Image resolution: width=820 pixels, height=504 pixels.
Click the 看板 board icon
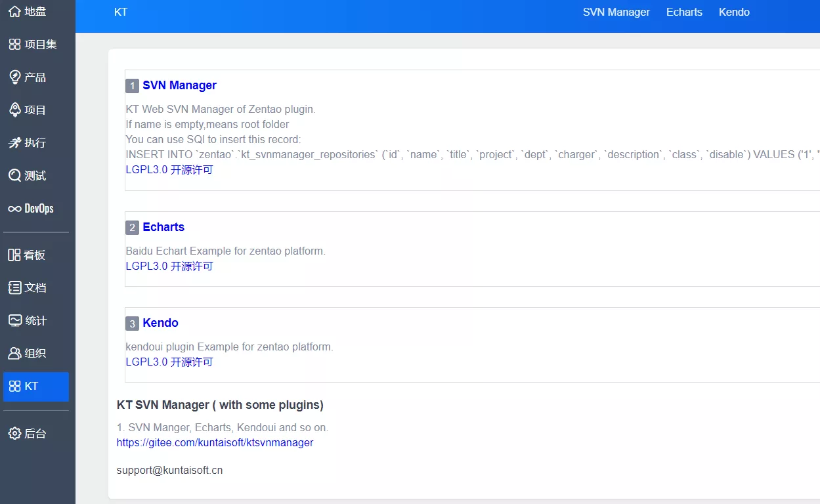[14, 255]
